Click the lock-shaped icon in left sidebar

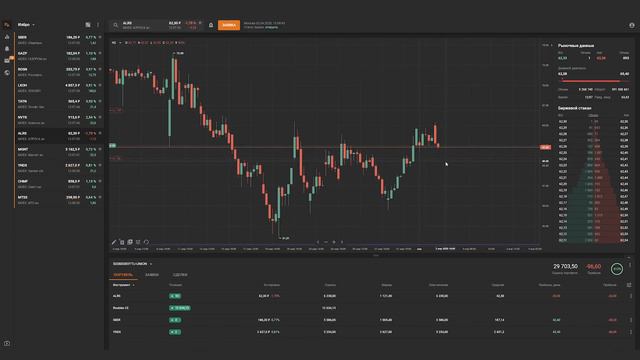point(7,48)
